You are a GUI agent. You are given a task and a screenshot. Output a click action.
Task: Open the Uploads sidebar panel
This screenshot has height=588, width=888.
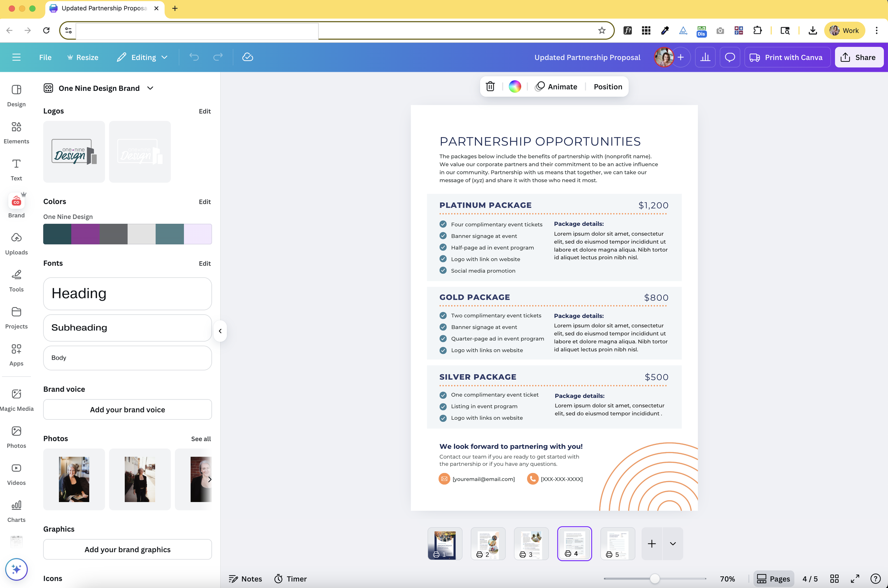(x=16, y=243)
